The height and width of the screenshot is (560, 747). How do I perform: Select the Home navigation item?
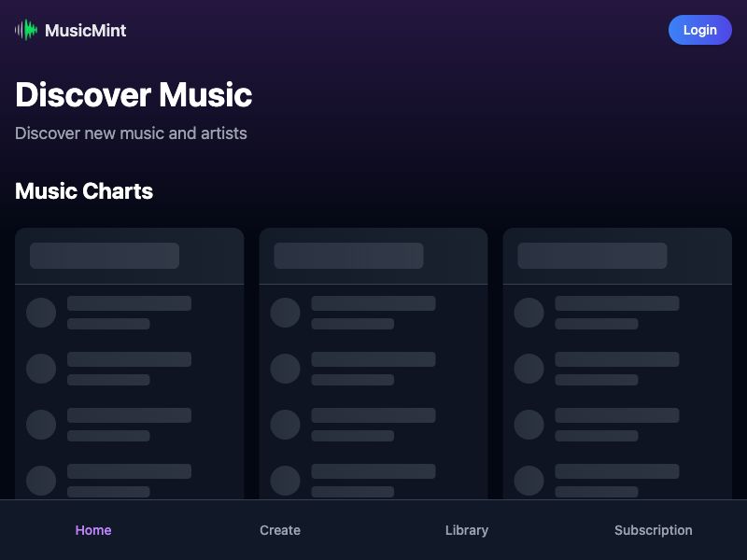click(93, 530)
